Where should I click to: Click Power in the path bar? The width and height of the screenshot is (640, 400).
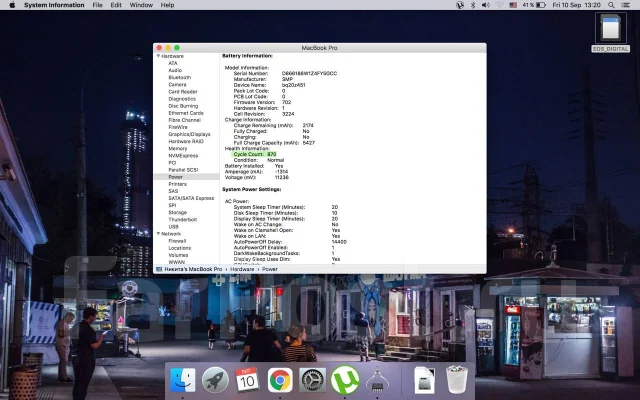(270, 269)
